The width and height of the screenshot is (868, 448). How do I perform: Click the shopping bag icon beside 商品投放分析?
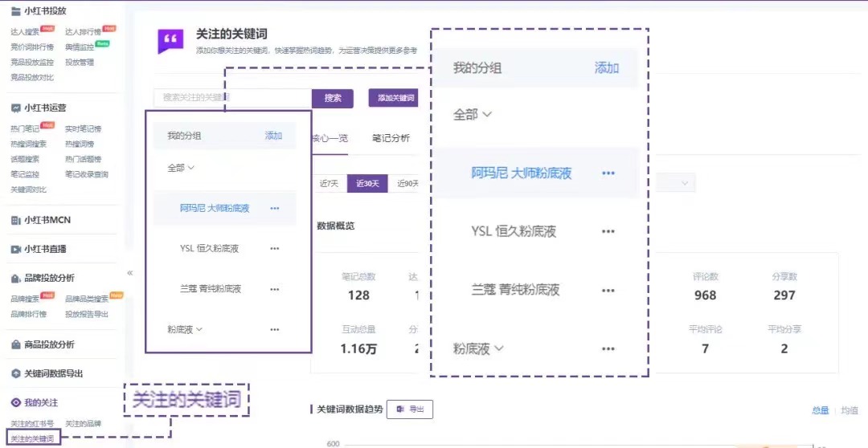[15, 344]
